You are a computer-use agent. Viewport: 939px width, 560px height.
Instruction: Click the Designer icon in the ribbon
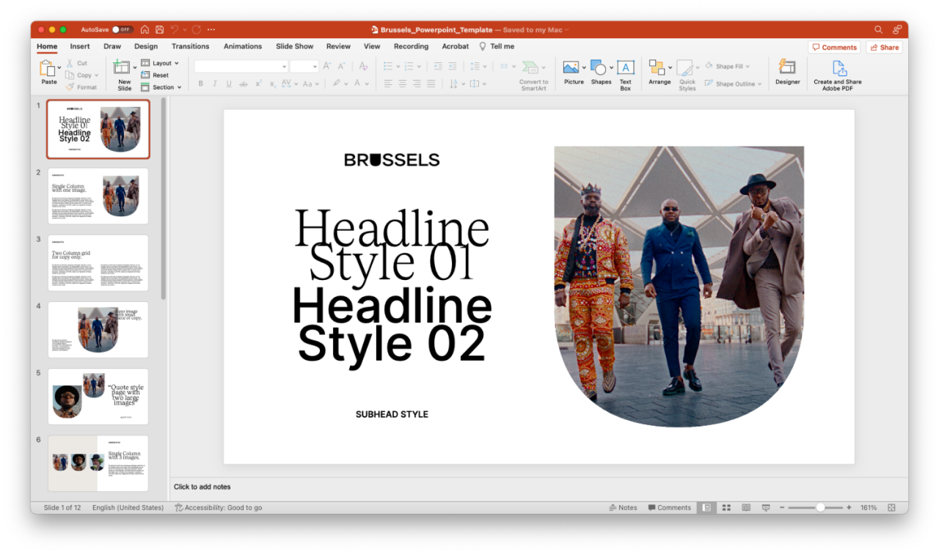(787, 68)
